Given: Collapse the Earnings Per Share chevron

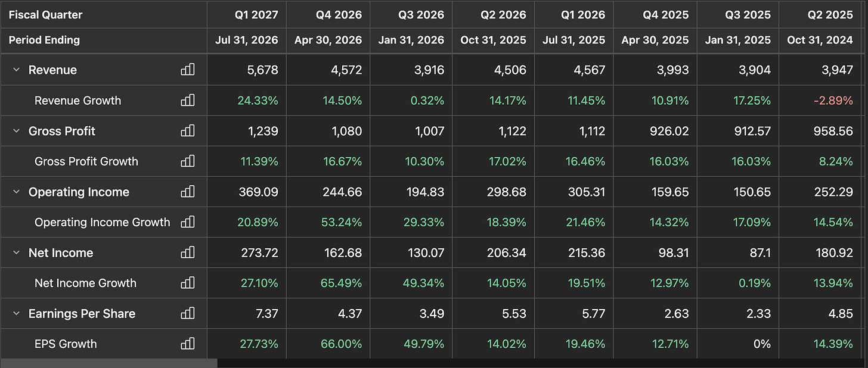Looking at the screenshot, I should pos(16,313).
